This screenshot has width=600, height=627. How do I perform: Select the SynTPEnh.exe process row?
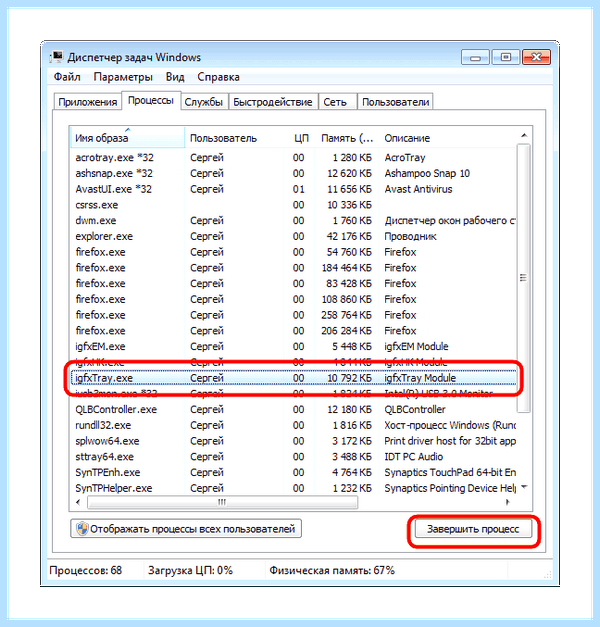click(x=293, y=472)
